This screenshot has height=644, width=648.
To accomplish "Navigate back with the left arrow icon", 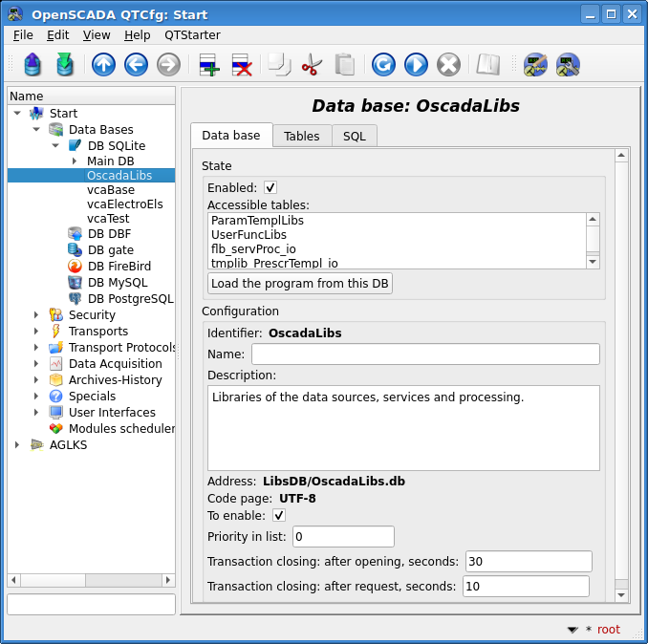I will click(136, 65).
